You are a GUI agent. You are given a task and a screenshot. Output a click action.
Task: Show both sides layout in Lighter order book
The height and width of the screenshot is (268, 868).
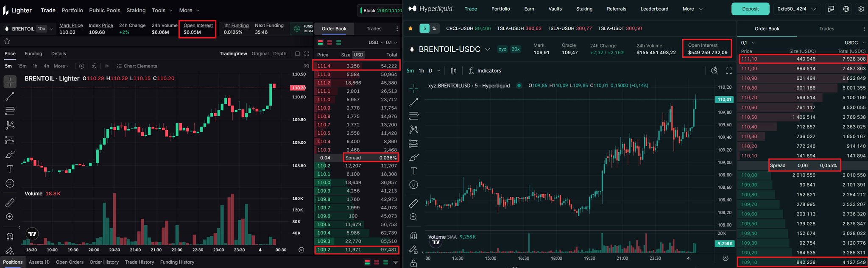coord(321,42)
